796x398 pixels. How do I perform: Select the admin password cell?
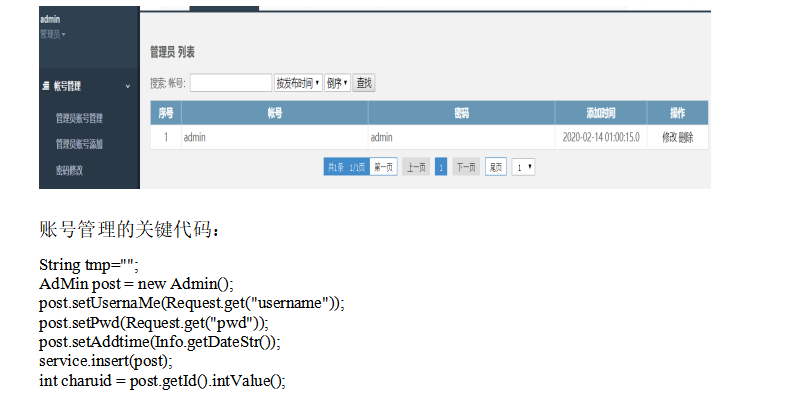(x=461, y=137)
